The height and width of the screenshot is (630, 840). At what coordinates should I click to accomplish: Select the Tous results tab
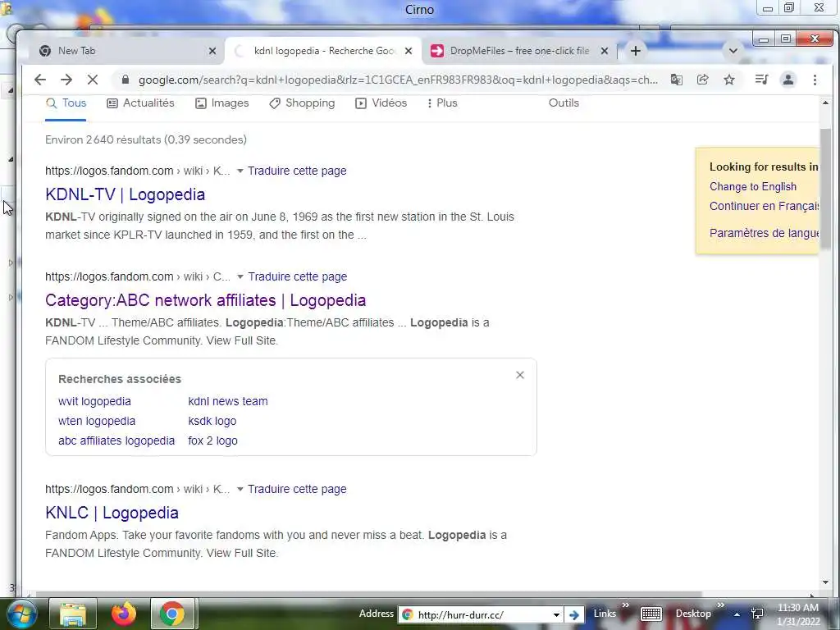pyautogui.click(x=66, y=103)
